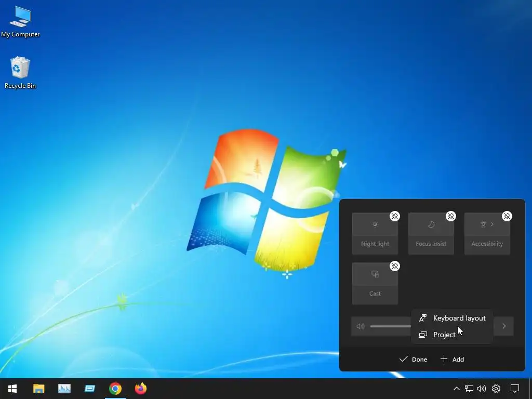Image resolution: width=532 pixels, height=399 pixels.
Task: Click the Project icon in menu
Action: pyautogui.click(x=423, y=335)
